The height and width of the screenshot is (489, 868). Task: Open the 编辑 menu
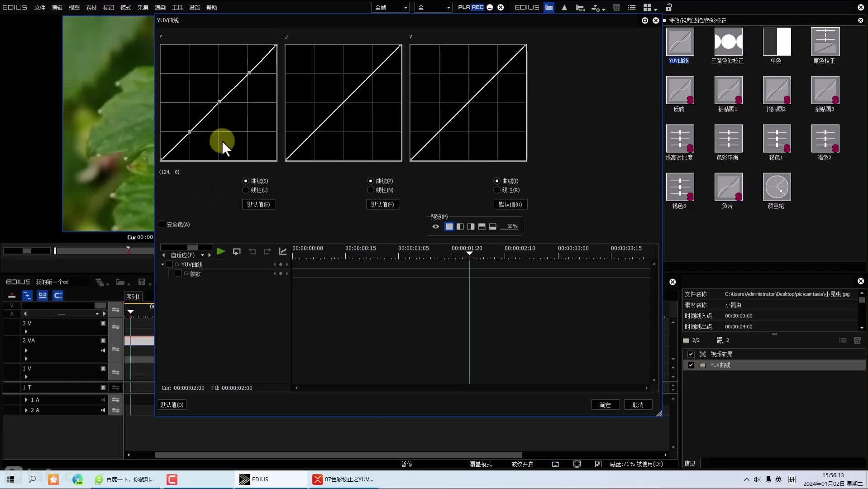click(x=57, y=7)
